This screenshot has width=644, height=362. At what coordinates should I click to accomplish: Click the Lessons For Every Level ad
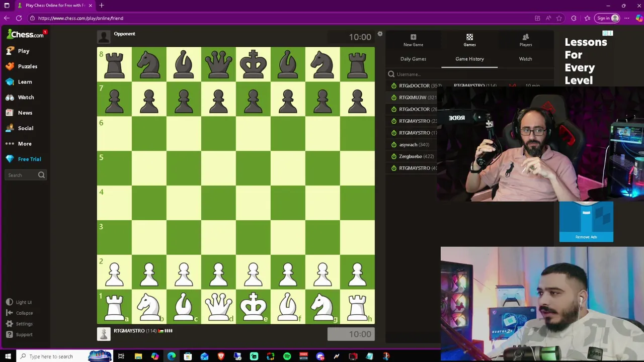coord(586,61)
